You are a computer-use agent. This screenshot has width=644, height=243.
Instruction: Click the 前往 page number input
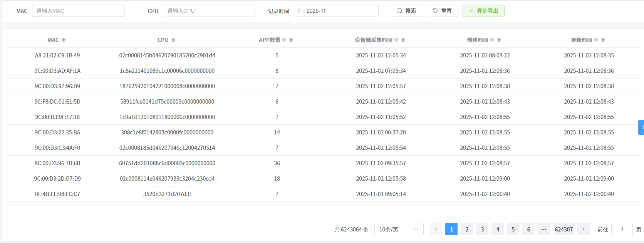click(x=622, y=229)
